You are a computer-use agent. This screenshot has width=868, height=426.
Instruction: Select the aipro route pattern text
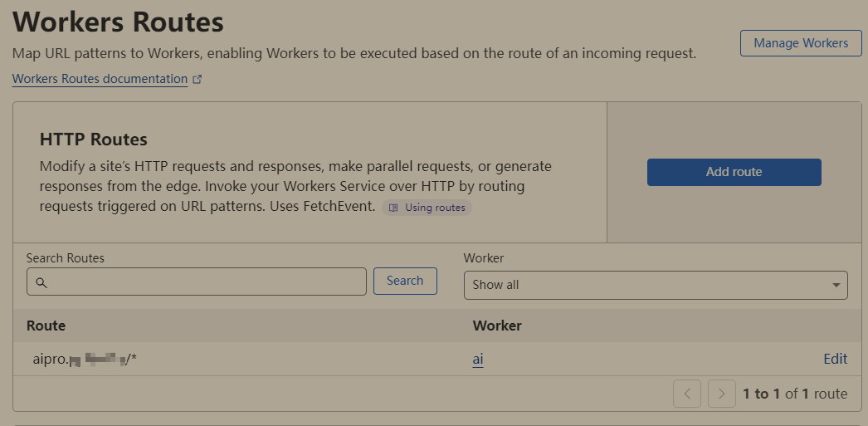85,359
